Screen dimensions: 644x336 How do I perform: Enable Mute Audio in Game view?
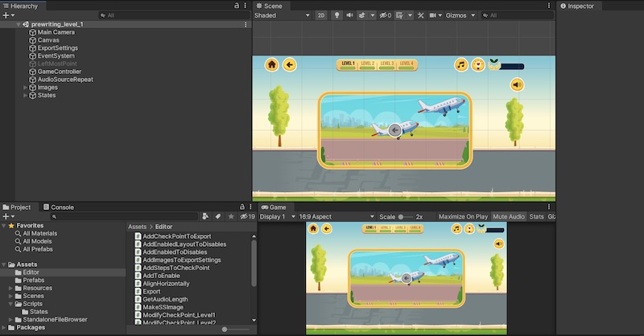pyautogui.click(x=507, y=216)
